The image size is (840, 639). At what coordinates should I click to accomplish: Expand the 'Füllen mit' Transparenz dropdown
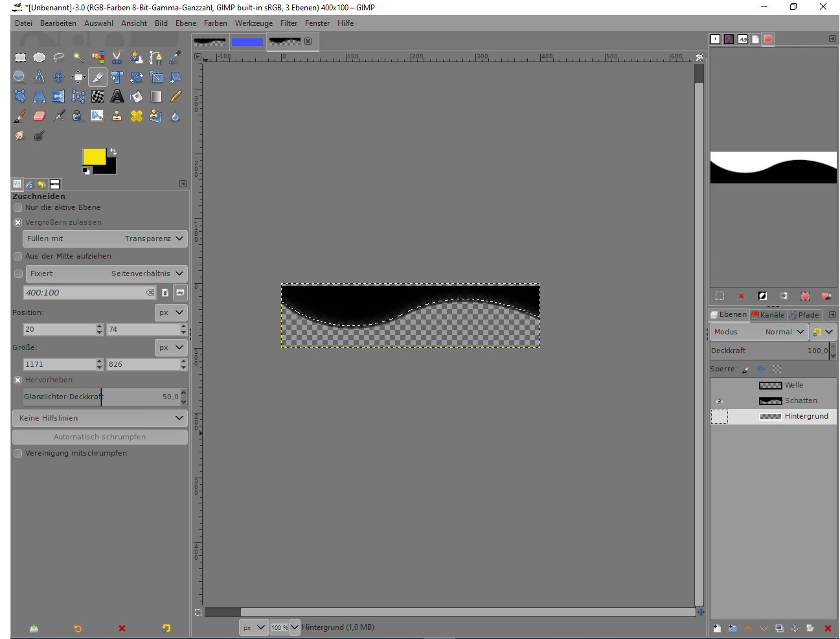pos(105,238)
